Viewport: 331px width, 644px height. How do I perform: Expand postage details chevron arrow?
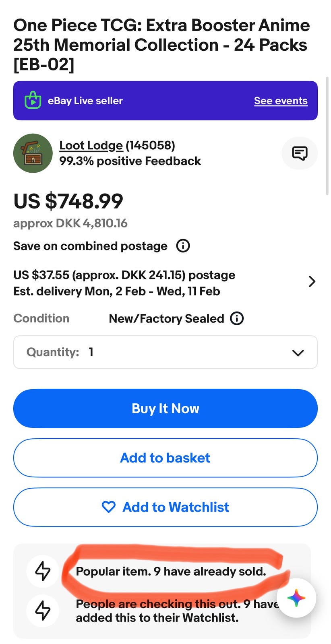tap(312, 281)
